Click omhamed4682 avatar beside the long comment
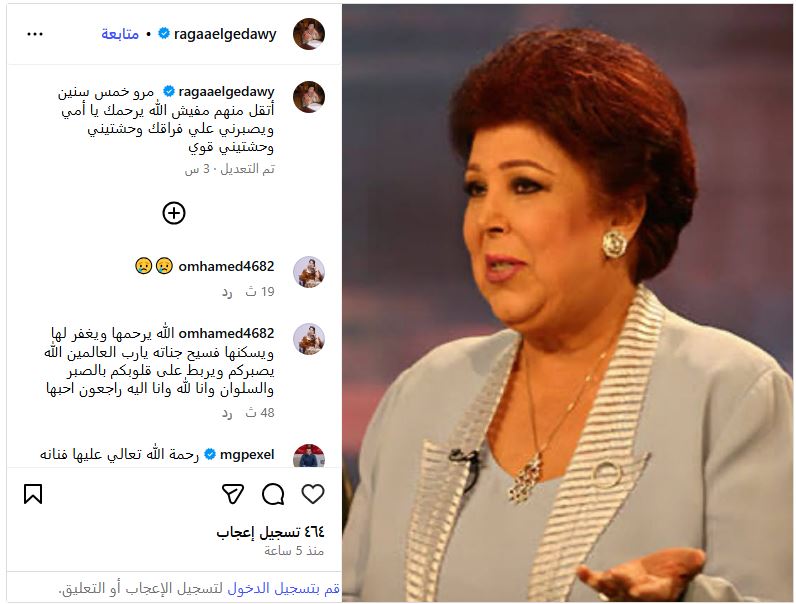This screenshot has width=796, height=604. pyautogui.click(x=309, y=339)
